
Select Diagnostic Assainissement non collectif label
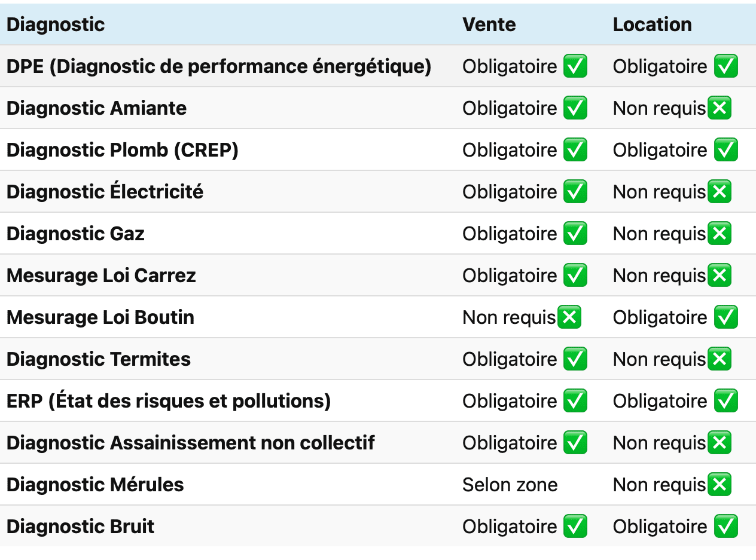pos(190,443)
